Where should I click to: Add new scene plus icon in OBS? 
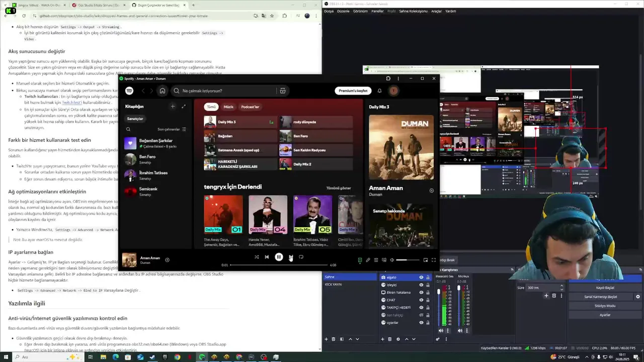pos(326,339)
